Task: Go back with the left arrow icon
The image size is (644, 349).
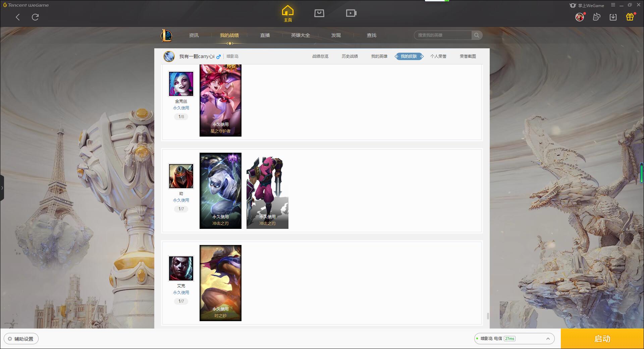Action: [18, 17]
